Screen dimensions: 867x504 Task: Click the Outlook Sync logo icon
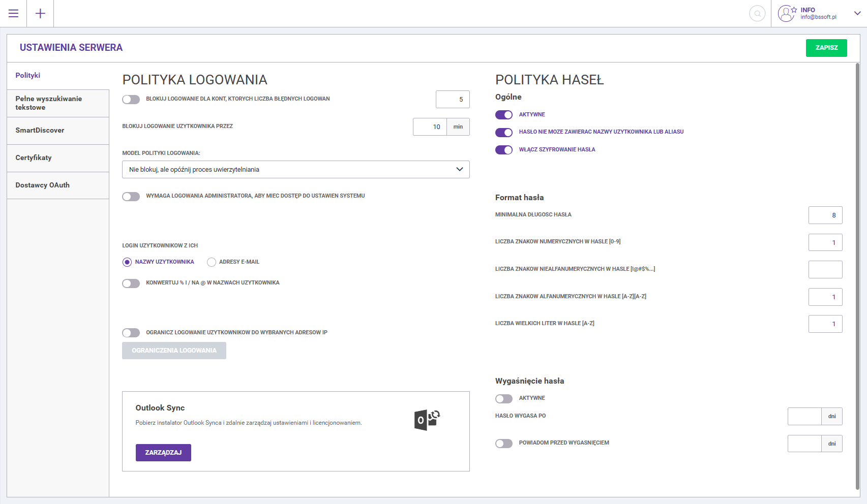(427, 420)
